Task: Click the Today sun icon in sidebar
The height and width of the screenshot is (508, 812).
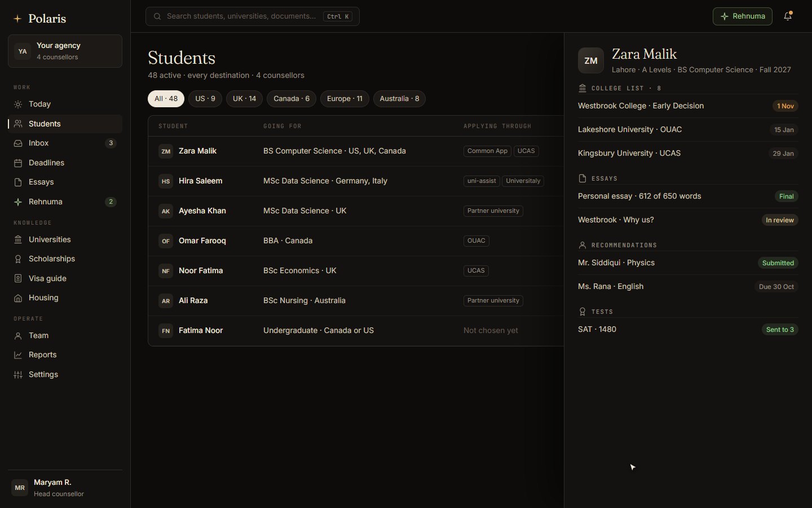Action: [18, 104]
